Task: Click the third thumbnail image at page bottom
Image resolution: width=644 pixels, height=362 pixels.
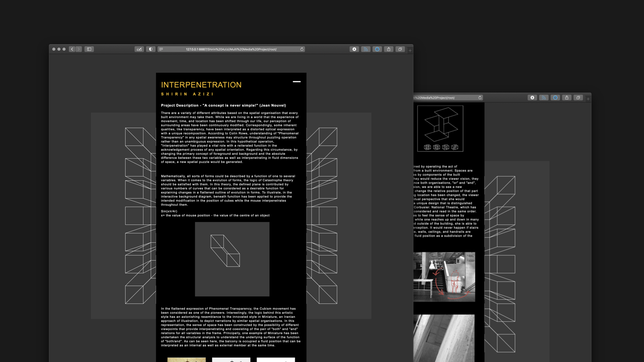Action: click(x=276, y=360)
